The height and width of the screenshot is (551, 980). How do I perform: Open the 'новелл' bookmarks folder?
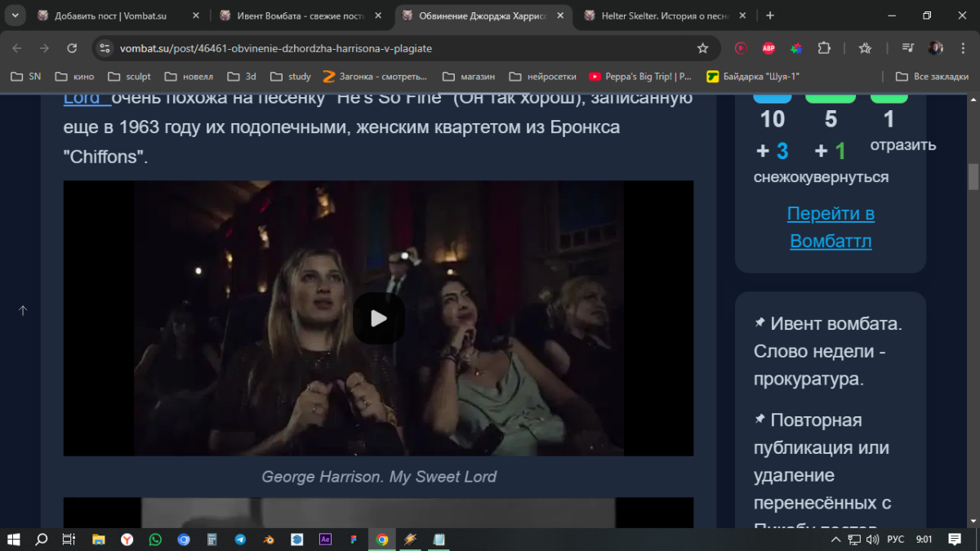189,76
